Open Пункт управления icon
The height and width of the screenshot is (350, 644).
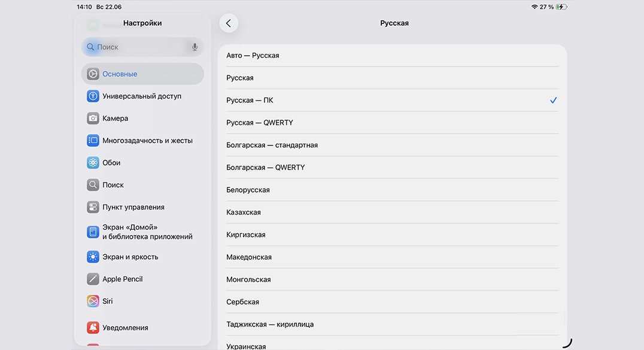(93, 207)
